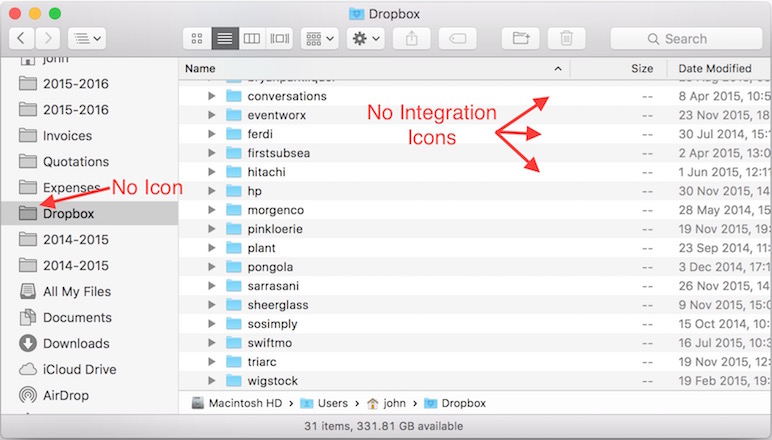Go back with the left chevron button

[x=22, y=38]
